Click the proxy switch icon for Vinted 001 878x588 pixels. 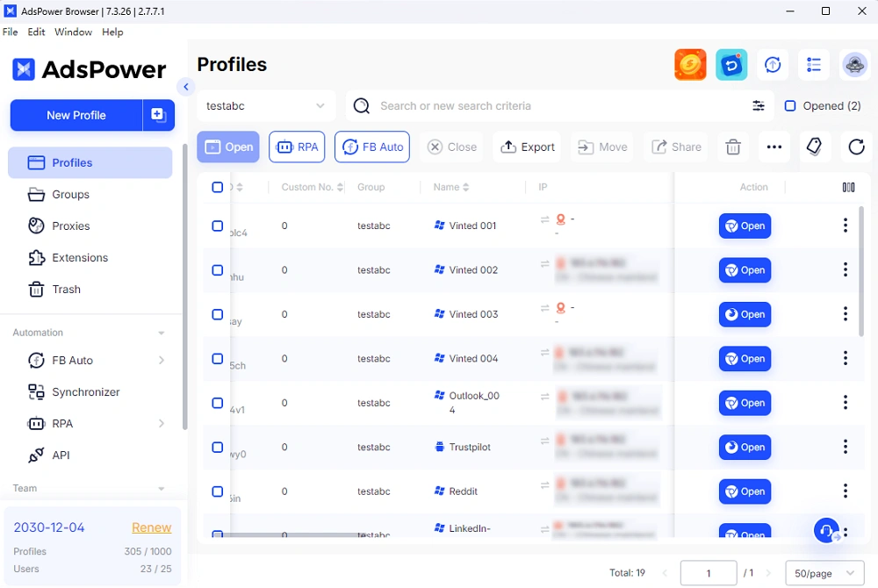point(544,220)
